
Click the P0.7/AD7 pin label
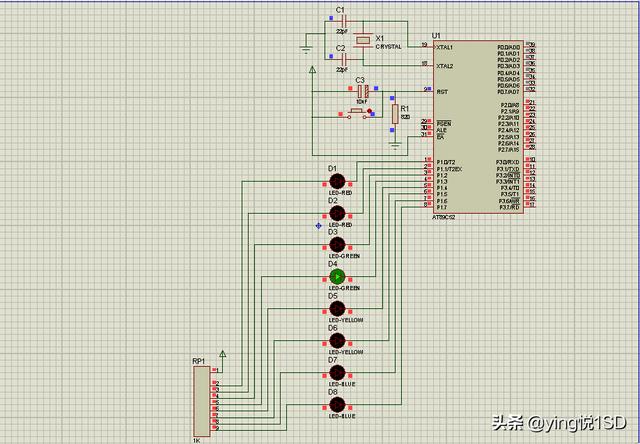point(509,92)
